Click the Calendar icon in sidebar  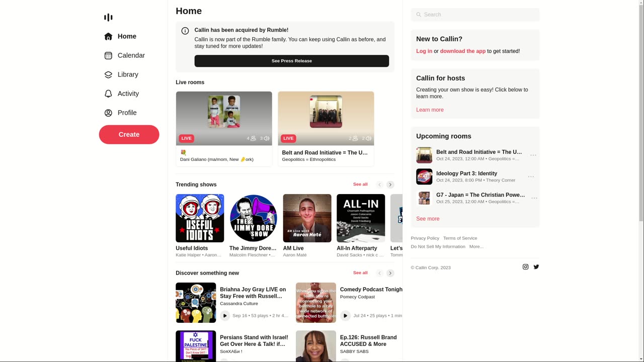tap(108, 55)
